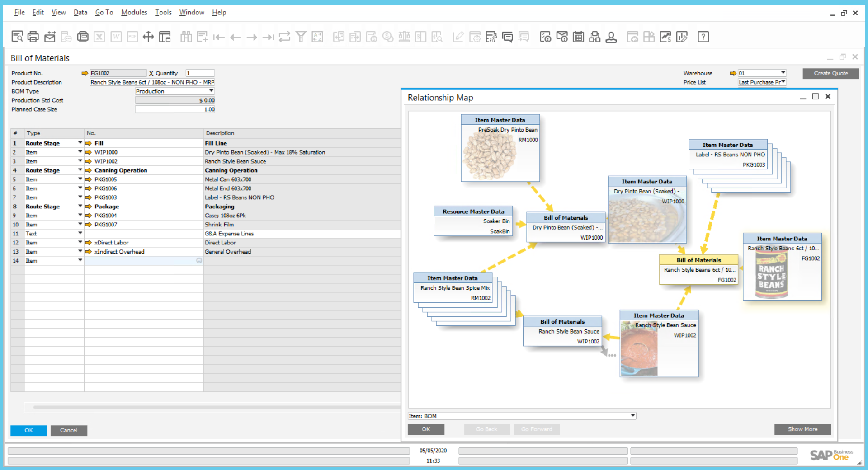Jump to the last record
Screen dimensions: 868x470
coord(268,37)
